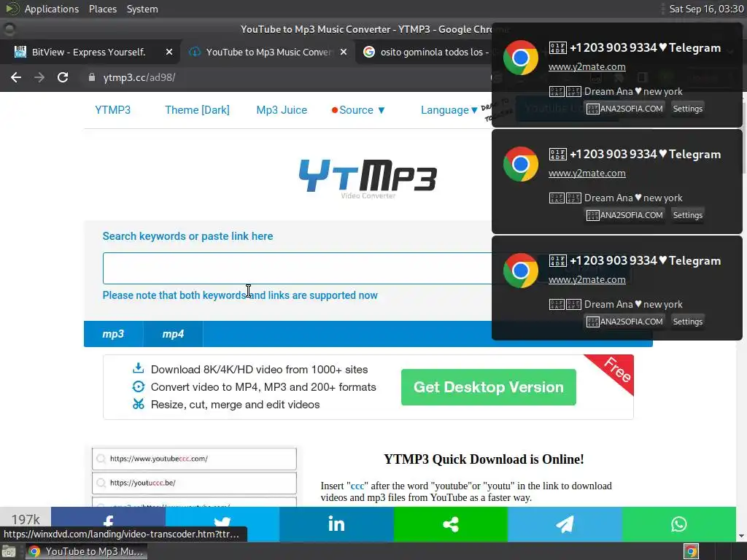747x560 pixels.
Task: Click ANA2SOFIA.COM button in first notification
Action: point(624,109)
